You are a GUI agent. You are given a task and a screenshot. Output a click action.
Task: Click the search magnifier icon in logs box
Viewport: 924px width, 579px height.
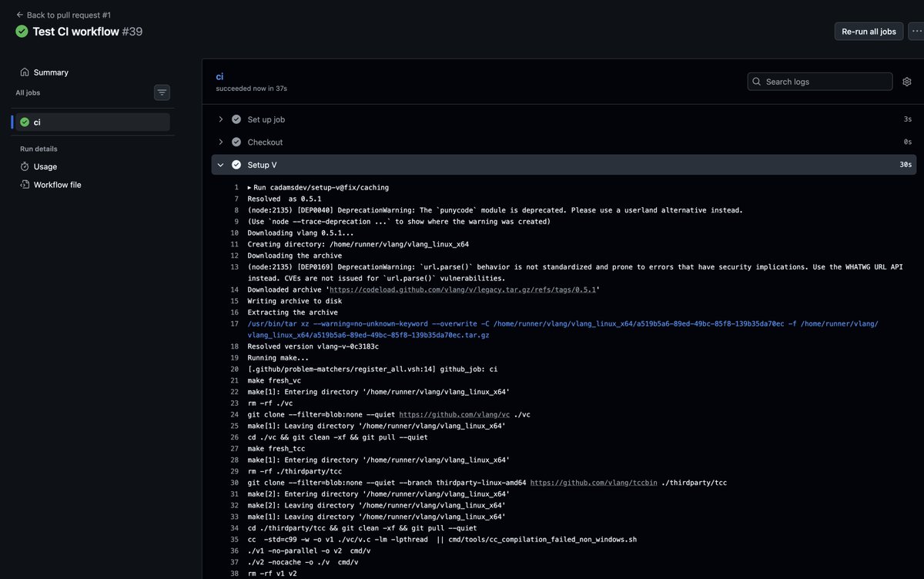[757, 82]
